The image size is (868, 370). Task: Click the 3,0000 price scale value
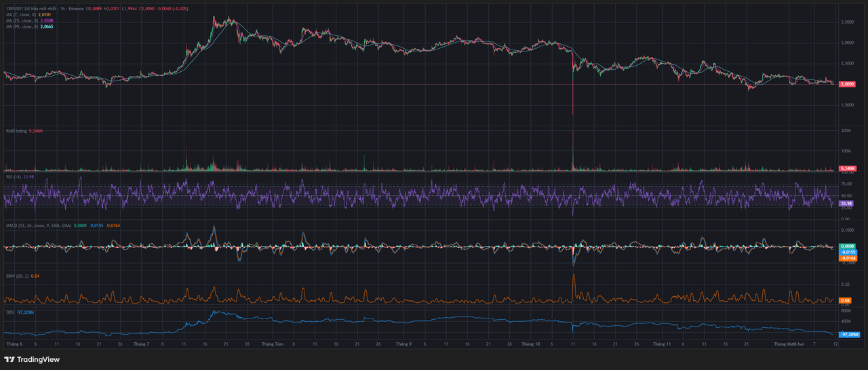[x=848, y=43]
